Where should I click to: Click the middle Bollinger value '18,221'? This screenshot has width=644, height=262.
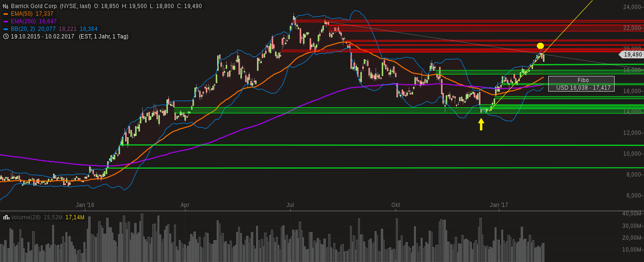tap(68, 29)
